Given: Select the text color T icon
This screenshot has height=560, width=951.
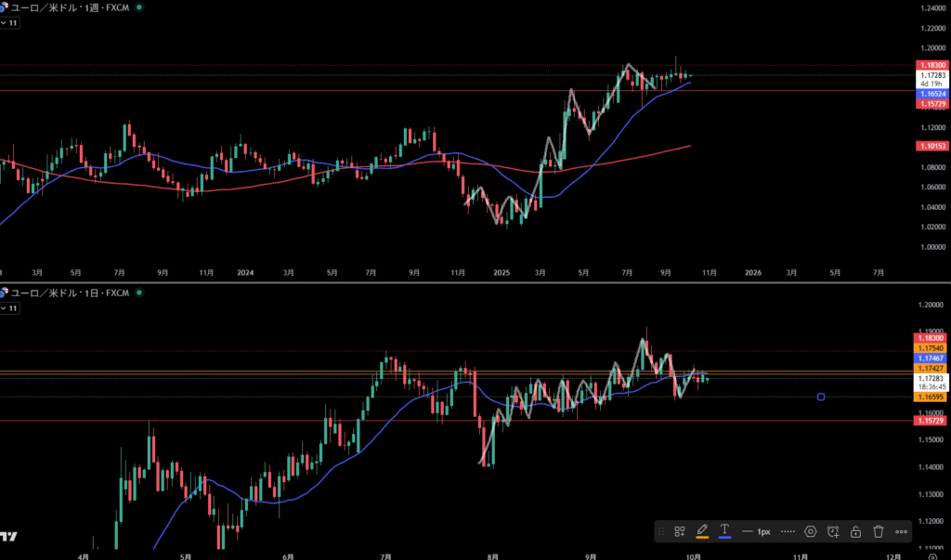Looking at the screenshot, I should [724, 530].
